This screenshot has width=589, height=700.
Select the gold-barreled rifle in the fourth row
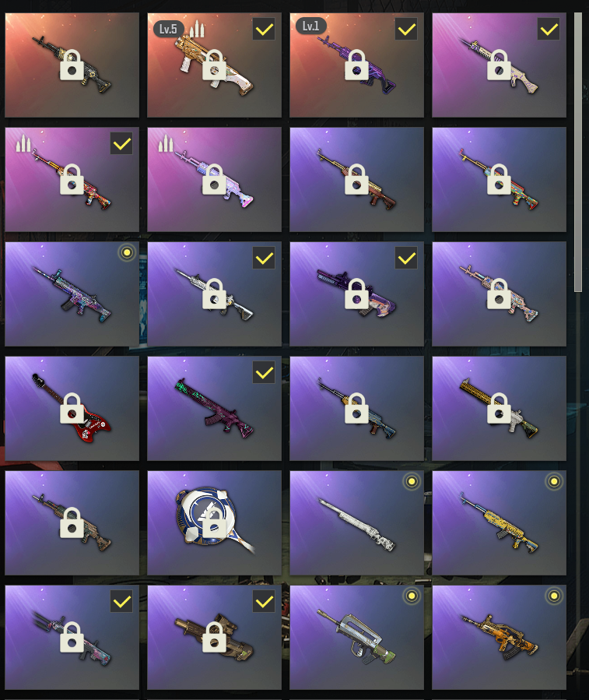pos(499,408)
